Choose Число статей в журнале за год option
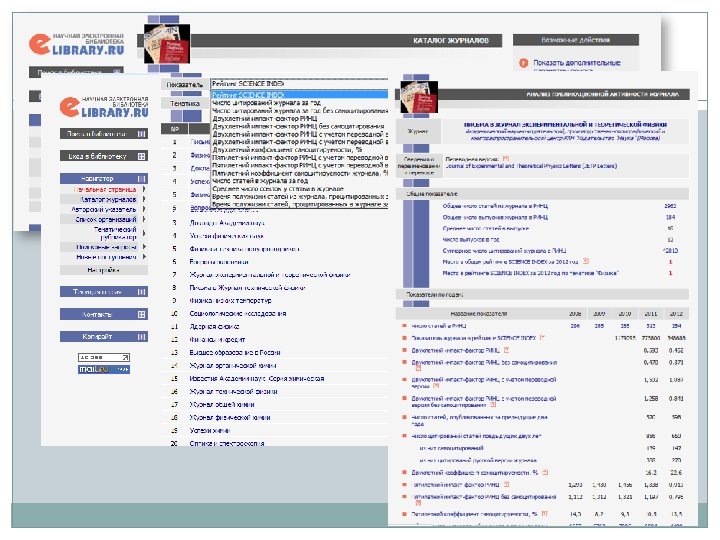The width and height of the screenshot is (720, 540). point(260,181)
